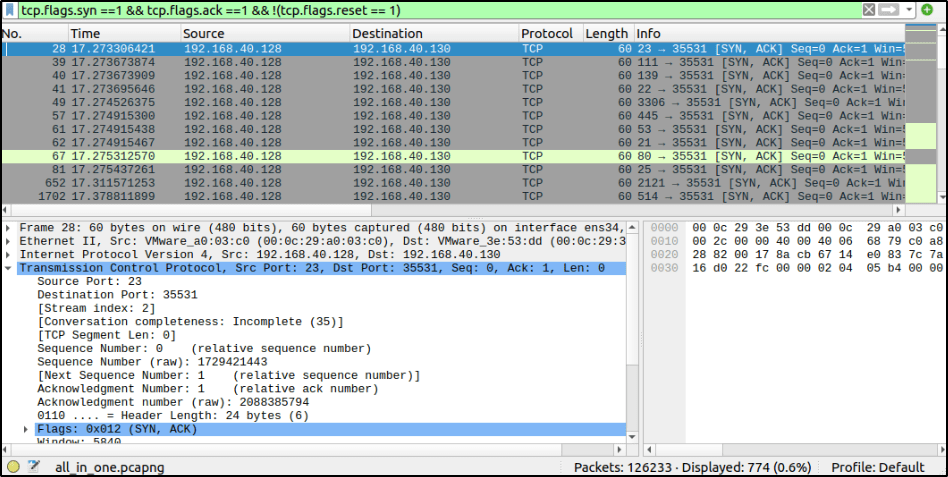Open expert information via yellow circle icon
The width and height of the screenshot is (948, 477).
click(13, 466)
